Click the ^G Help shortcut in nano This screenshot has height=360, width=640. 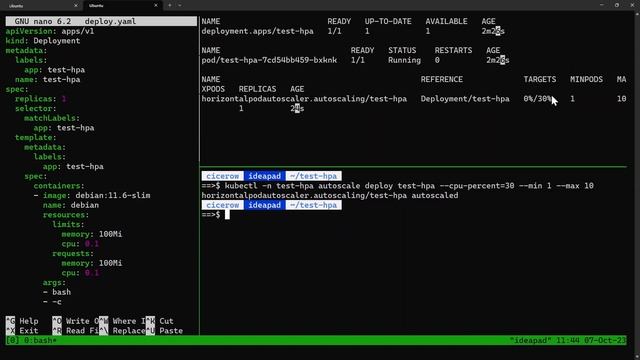[x=22, y=321]
